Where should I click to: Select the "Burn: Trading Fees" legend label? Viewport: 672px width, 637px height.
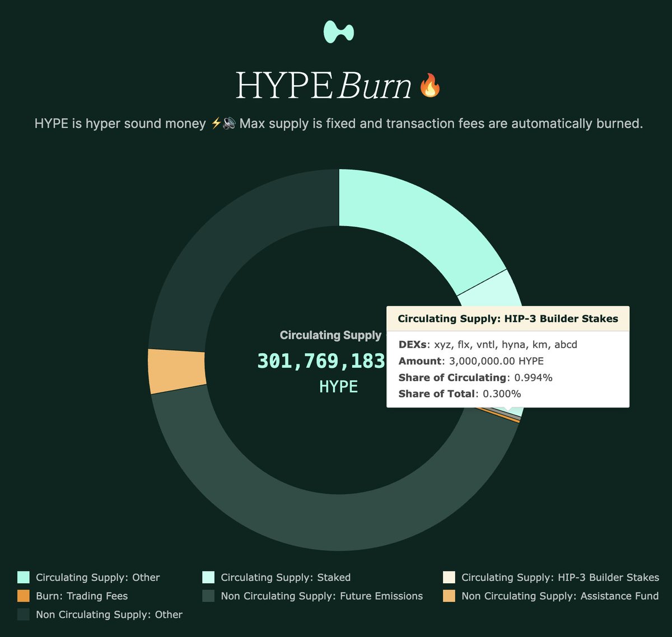point(82,596)
